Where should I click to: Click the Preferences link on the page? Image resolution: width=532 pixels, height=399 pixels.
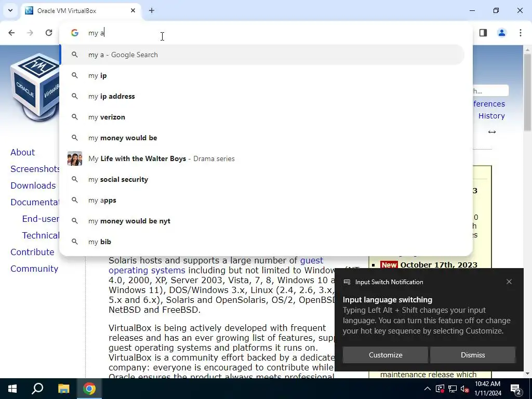click(489, 104)
